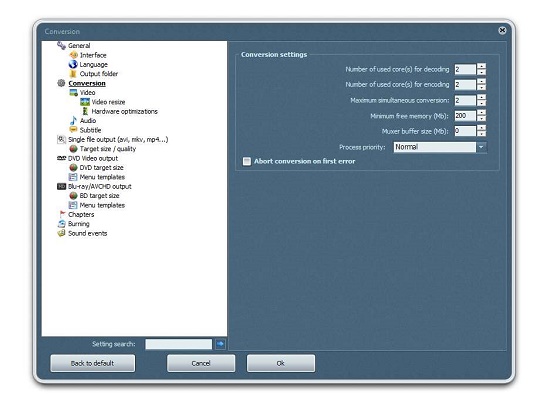Click the Muxer buffer size field
Viewport: 550px width, 416px height.
[x=465, y=131]
